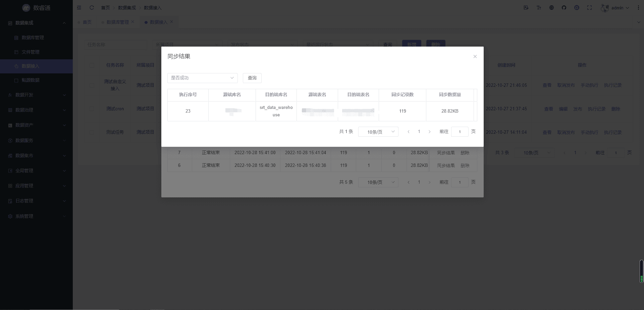Open the 10条/页 page size dropdown
The width and height of the screenshot is (644, 310).
tap(378, 132)
